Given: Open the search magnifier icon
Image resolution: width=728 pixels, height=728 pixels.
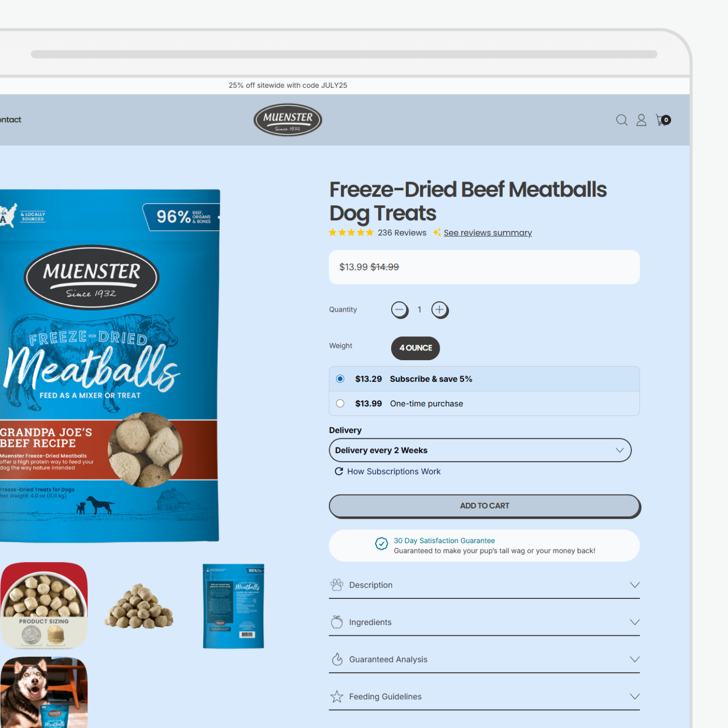Looking at the screenshot, I should tap(622, 120).
